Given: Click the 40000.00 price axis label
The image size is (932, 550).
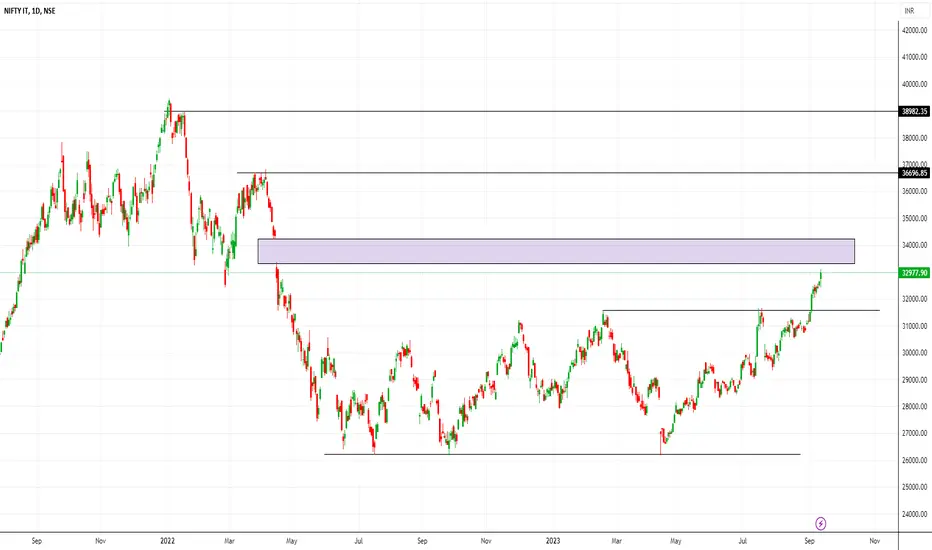Looking at the screenshot, I should pos(915,84).
